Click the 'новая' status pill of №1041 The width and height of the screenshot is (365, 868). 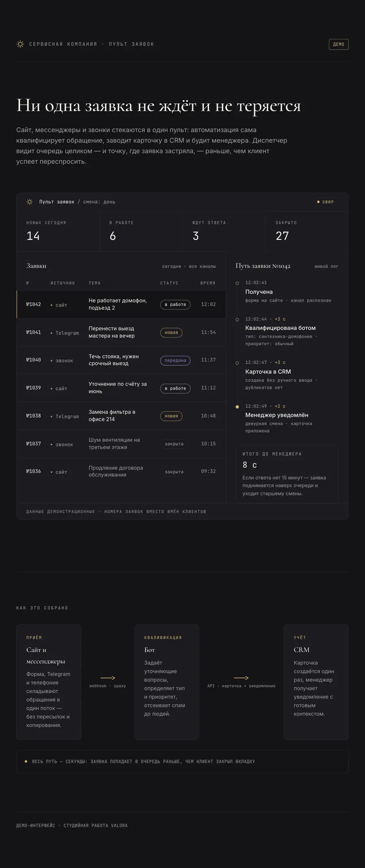coord(171,333)
